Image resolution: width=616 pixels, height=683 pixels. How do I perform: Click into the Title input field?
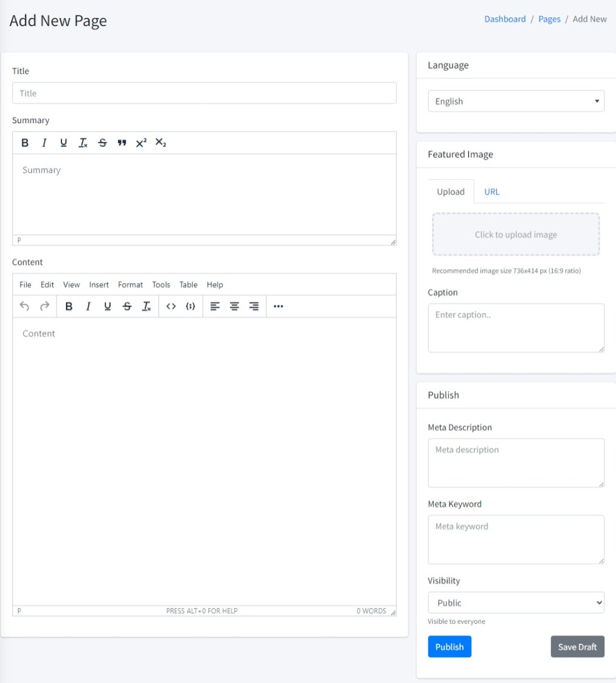[204, 93]
